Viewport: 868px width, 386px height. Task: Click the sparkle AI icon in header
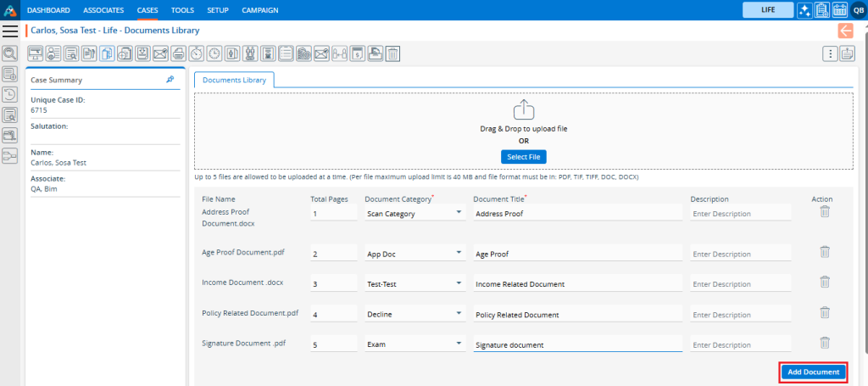tap(804, 9)
